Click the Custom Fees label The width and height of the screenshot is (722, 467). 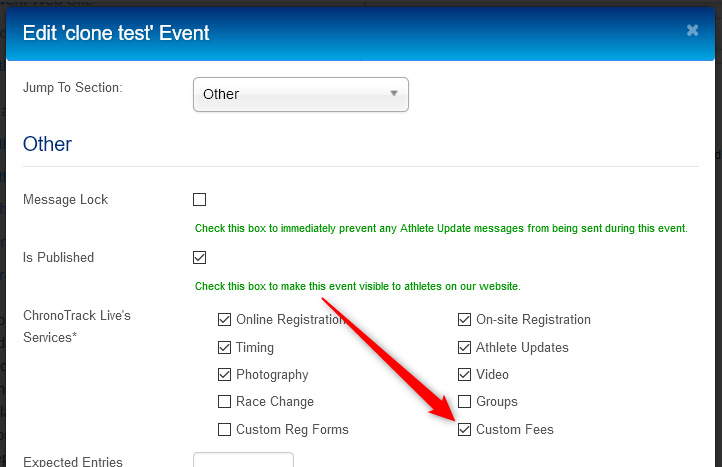pos(515,429)
